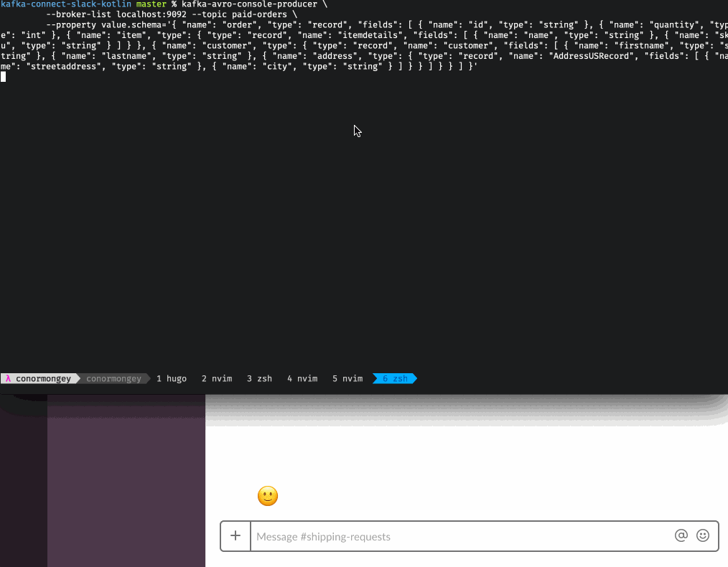The image size is (728, 567).
Task: Switch to tmux window 4 nvim
Action: coord(302,379)
